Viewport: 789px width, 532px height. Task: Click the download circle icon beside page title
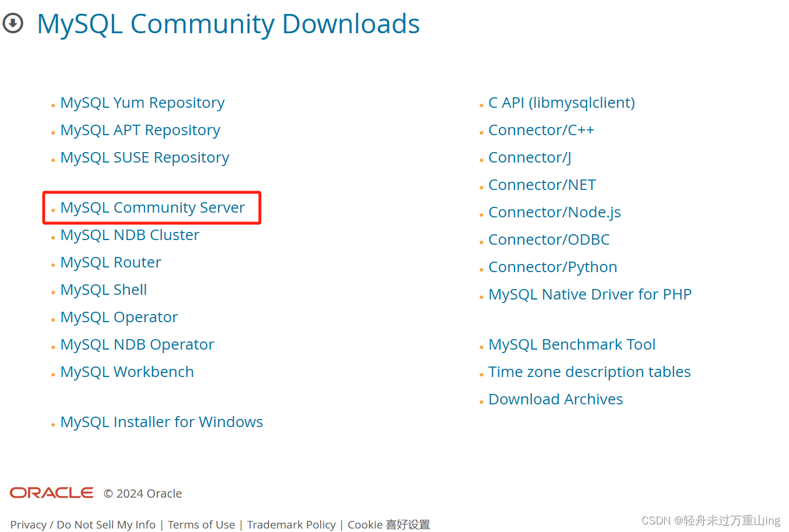[13, 24]
